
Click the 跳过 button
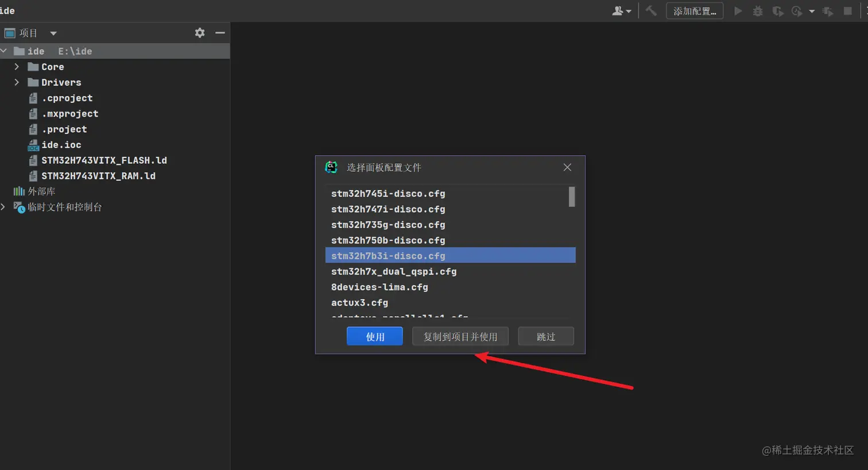(546, 336)
